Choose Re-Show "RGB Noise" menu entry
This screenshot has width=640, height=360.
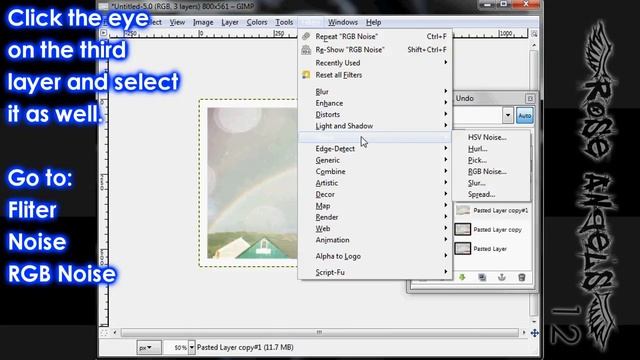point(376,50)
